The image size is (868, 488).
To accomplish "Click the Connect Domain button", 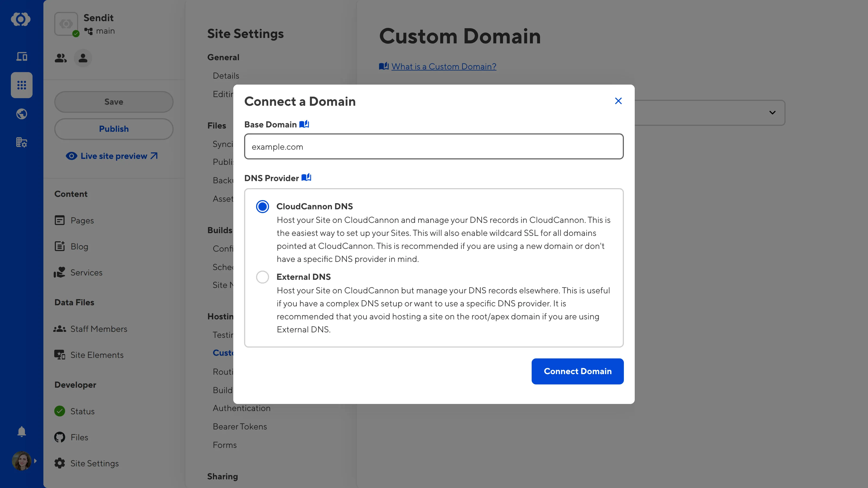I will [x=577, y=371].
